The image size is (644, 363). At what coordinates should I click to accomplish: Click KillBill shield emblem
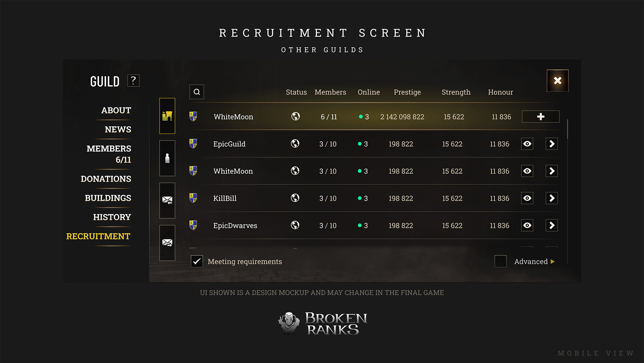193,198
